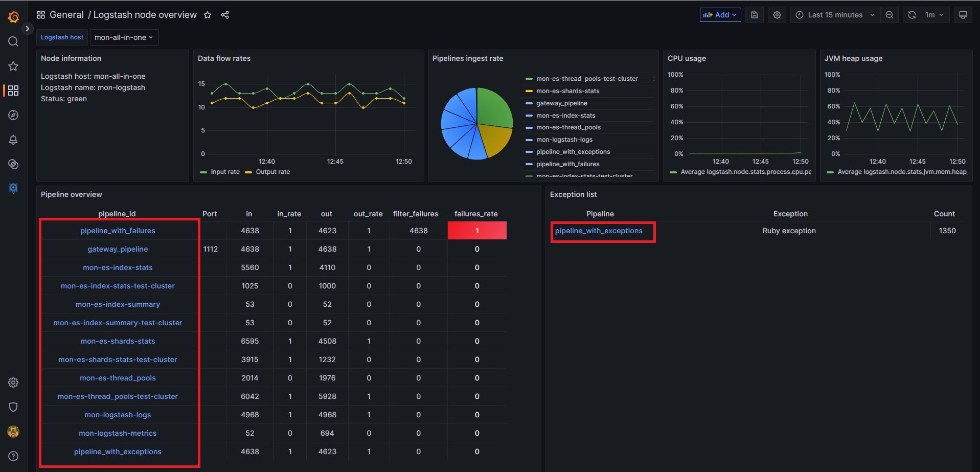Open the Pipeline overview panel title
The height and width of the screenshot is (472, 980).
tap(72, 194)
